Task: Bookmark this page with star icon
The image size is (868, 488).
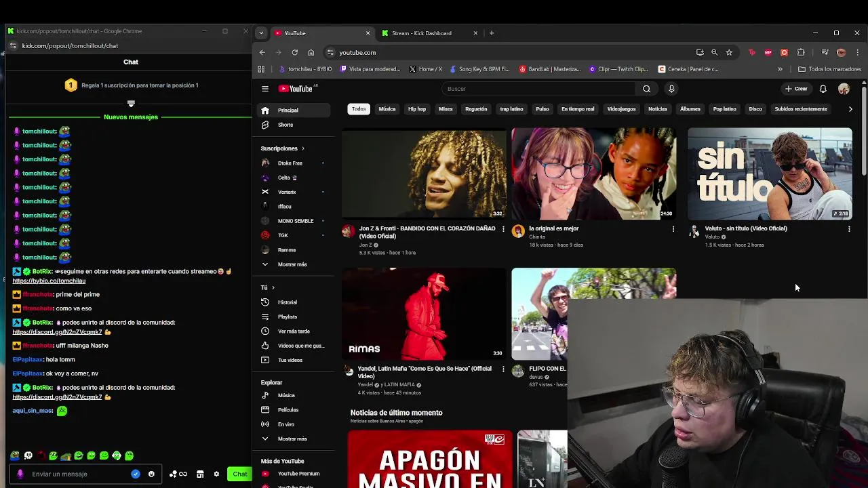Action: point(729,52)
